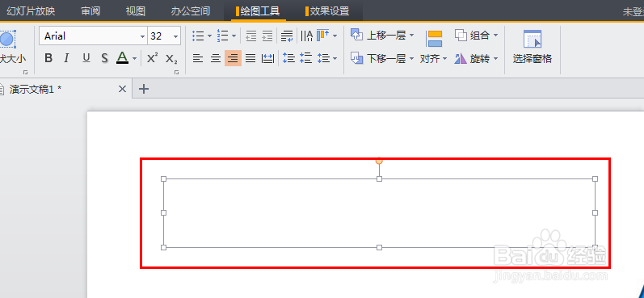The image size is (644, 298).
Task: Toggle subscript X₂ formatting
Action: [171, 59]
